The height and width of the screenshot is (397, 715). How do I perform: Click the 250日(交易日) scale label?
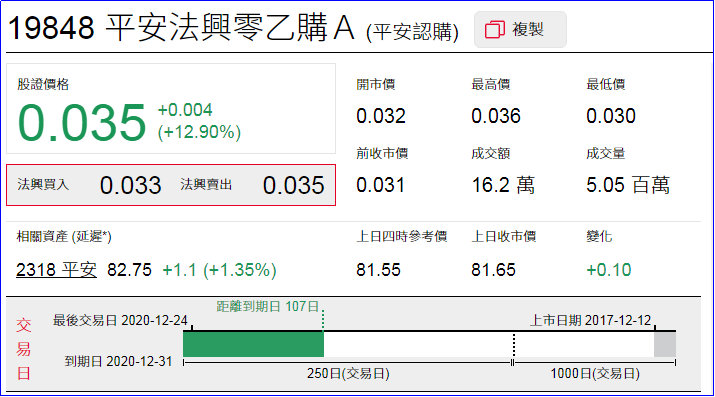point(348,374)
